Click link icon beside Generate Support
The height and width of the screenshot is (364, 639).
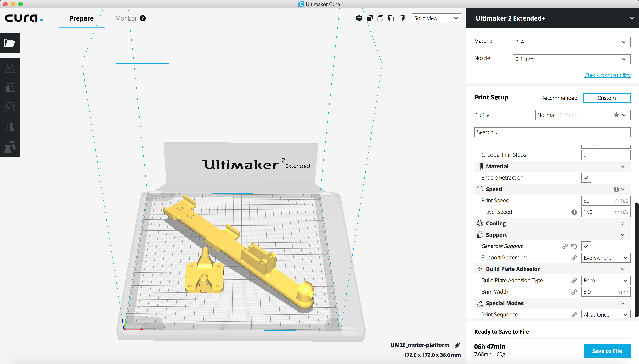(565, 246)
